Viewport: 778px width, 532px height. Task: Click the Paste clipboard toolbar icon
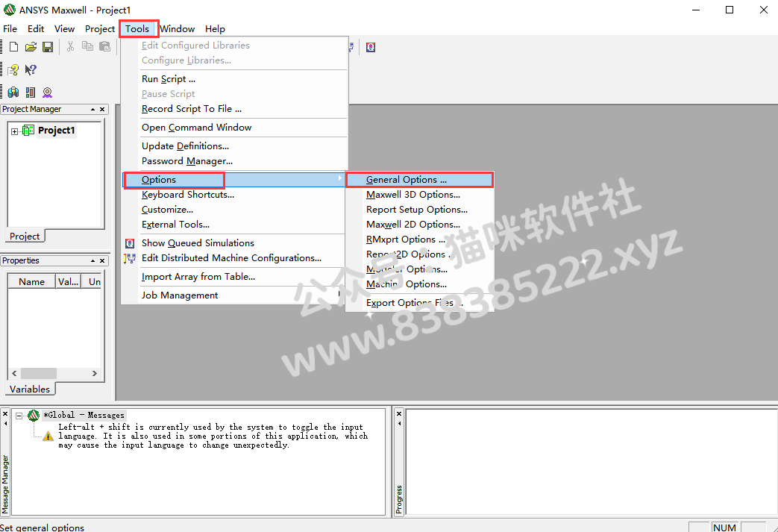(x=104, y=47)
